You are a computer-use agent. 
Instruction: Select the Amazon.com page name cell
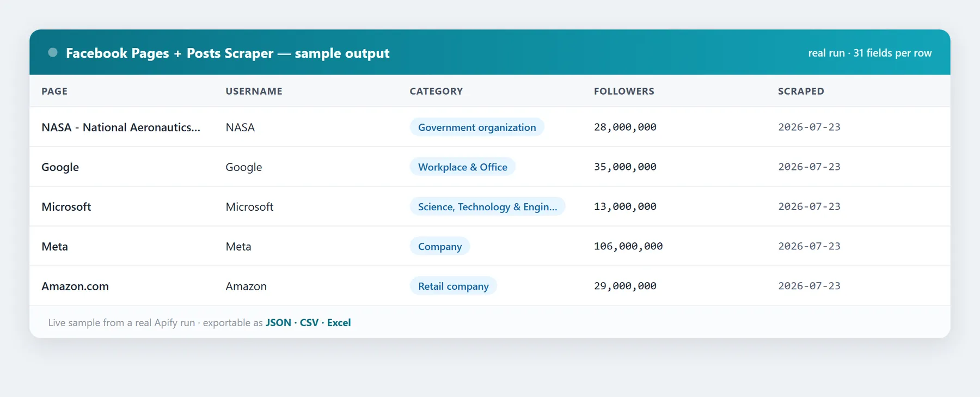[x=75, y=286]
